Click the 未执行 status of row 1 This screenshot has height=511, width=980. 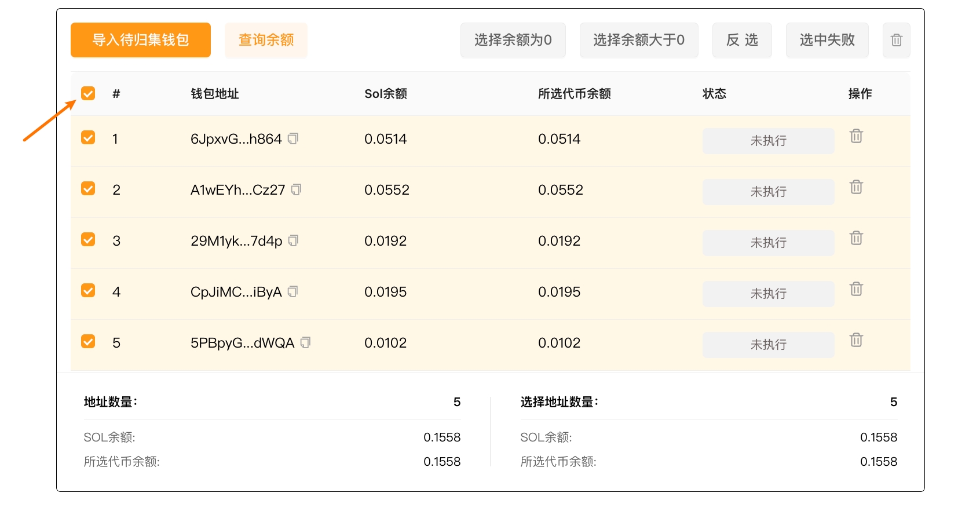click(x=768, y=141)
